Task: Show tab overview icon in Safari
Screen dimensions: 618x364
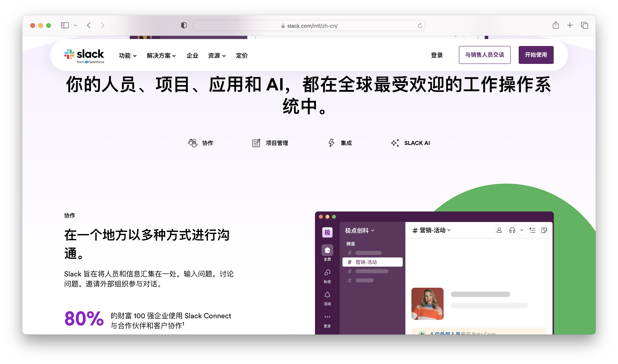Action: click(x=584, y=25)
